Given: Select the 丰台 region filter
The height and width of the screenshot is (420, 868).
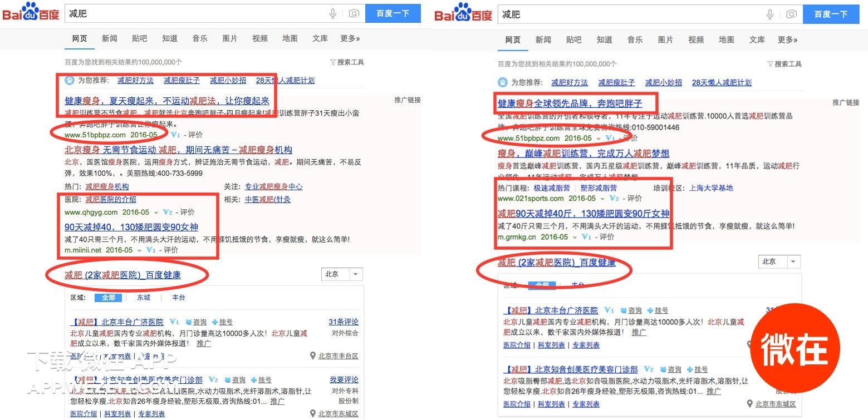Looking at the screenshot, I should tap(178, 298).
